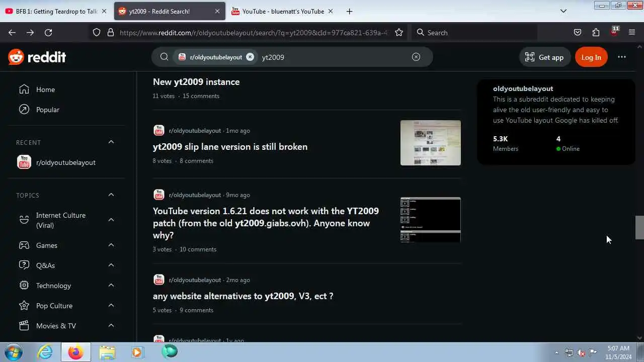The width and height of the screenshot is (644, 362).
Task: Open the Pocket save icon in toolbar
Action: pyautogui.click(x=578, y=33)
